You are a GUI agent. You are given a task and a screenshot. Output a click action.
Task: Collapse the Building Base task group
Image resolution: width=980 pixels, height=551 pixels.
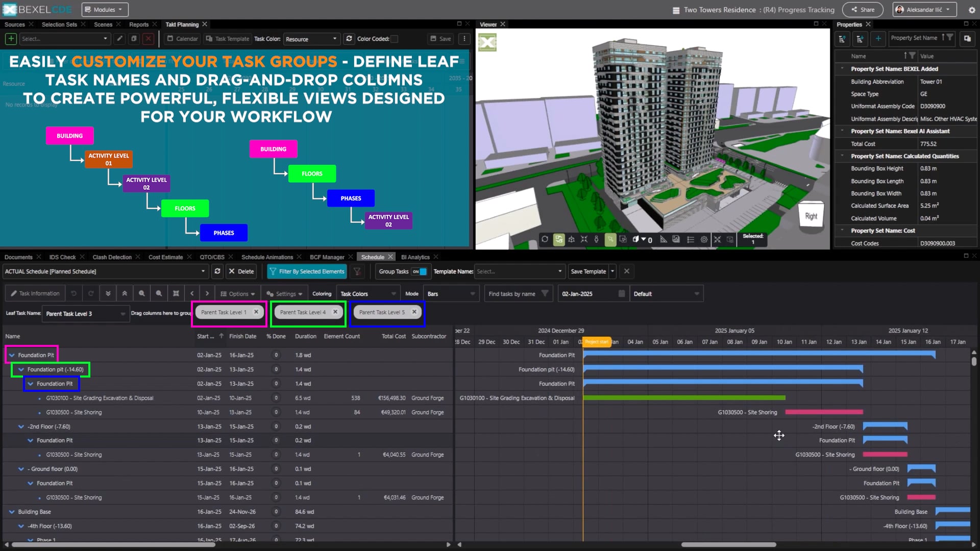click(x=12, y=512)
